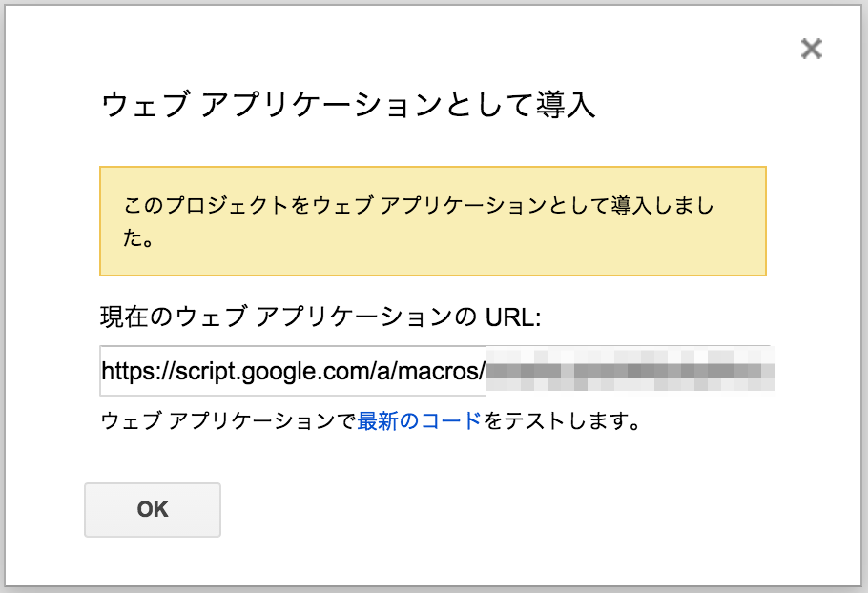Viewport: 868px width, 593px height.
Task: Confirm the deployment with the OK button
Action: [x=153, y=509]
